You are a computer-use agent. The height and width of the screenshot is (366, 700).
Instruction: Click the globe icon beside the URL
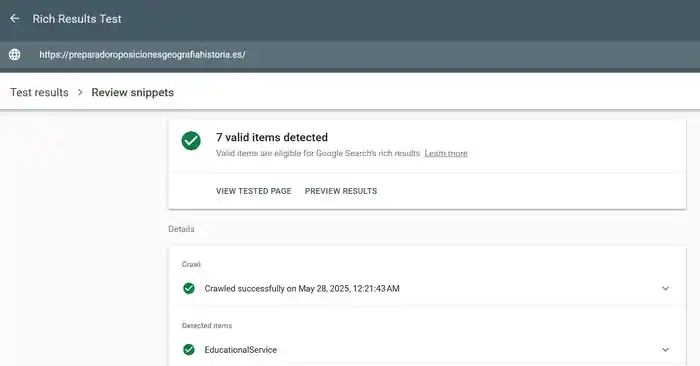click(x=15, y=54)
